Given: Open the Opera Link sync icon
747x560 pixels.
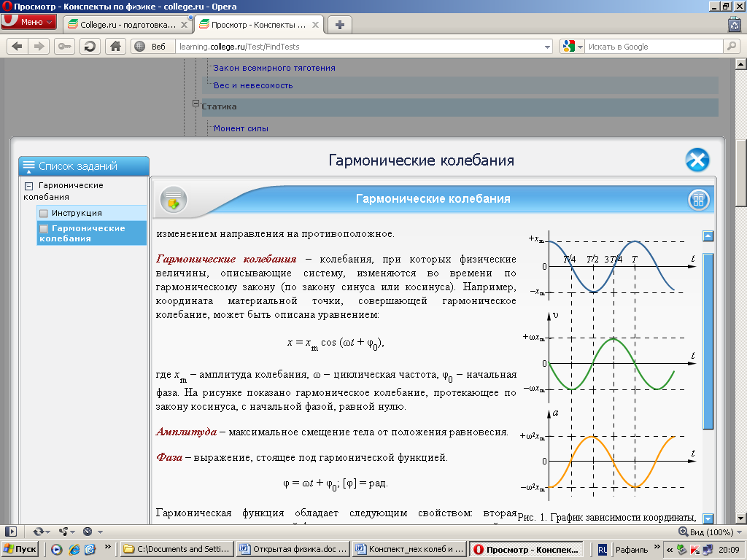Looking at the screenshot, I should click(x=39, y=532).
